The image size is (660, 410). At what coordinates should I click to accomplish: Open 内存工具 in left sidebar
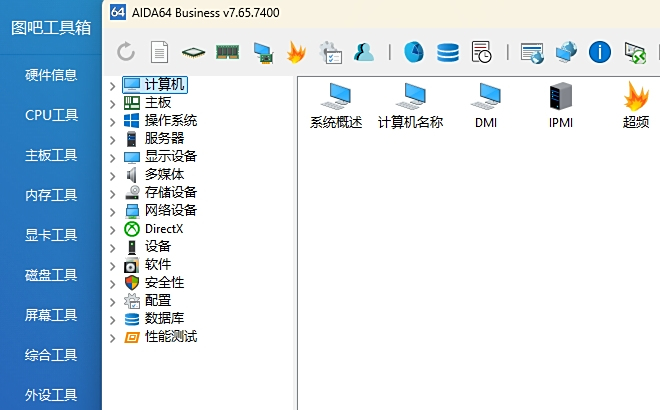point(51,195)
